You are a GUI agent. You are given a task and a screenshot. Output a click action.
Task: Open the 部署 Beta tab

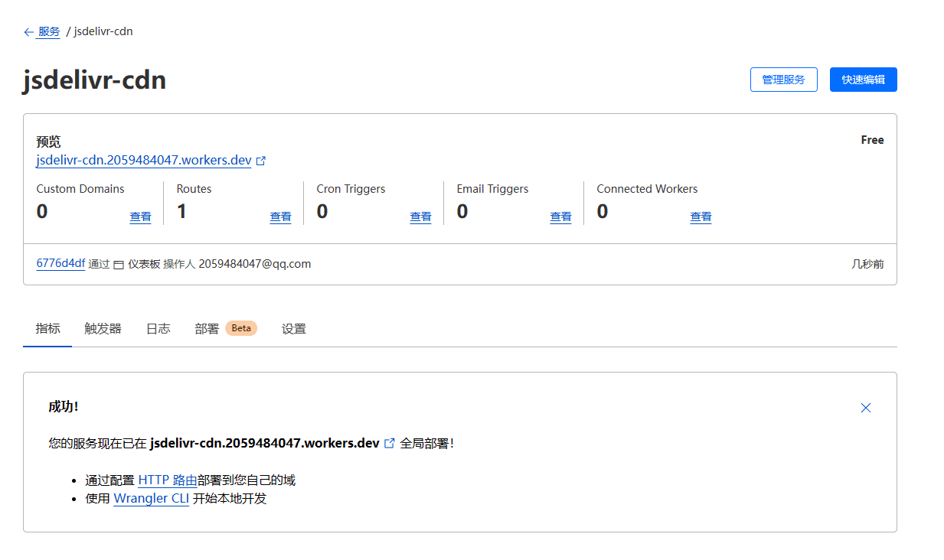pyautogui.click(x=226, y=329)
